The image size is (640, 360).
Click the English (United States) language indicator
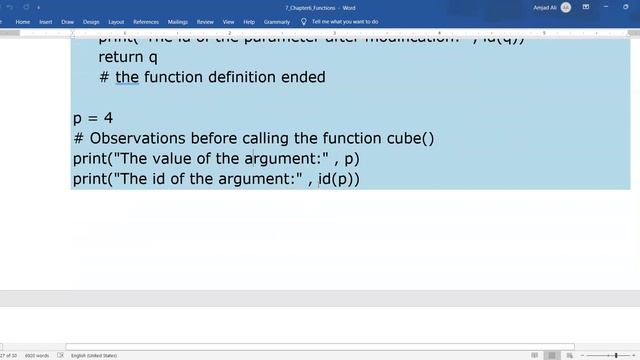(94, 356)
